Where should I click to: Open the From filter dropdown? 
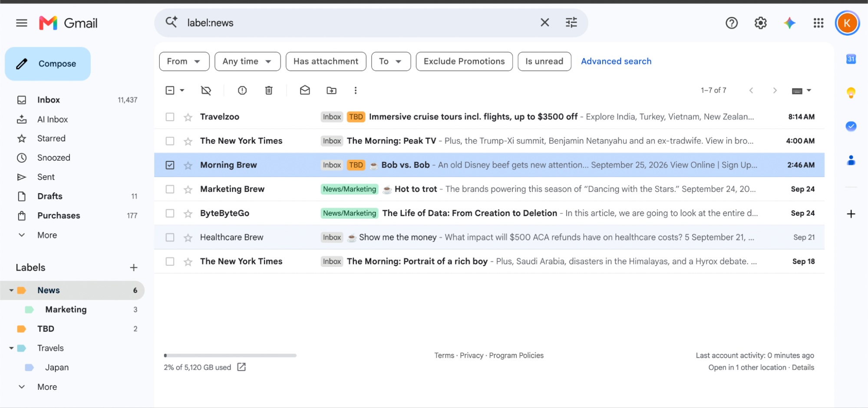tap(184, 61)
